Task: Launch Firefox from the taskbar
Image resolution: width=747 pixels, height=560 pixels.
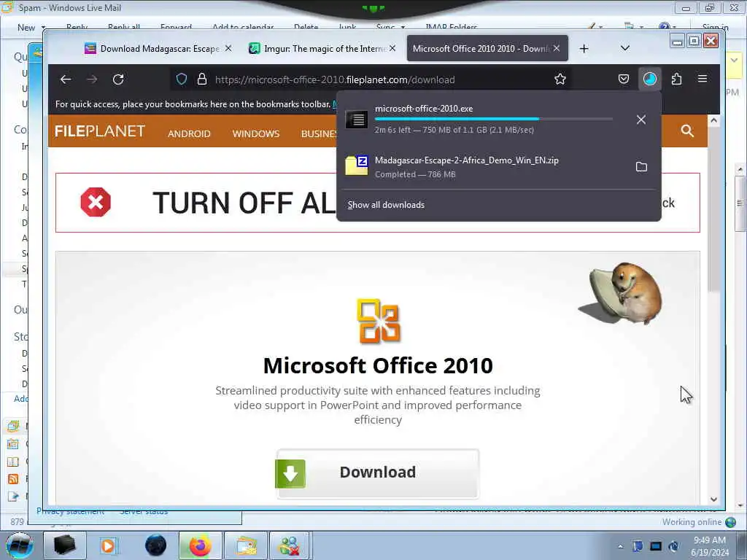Action: pos(200,545)
